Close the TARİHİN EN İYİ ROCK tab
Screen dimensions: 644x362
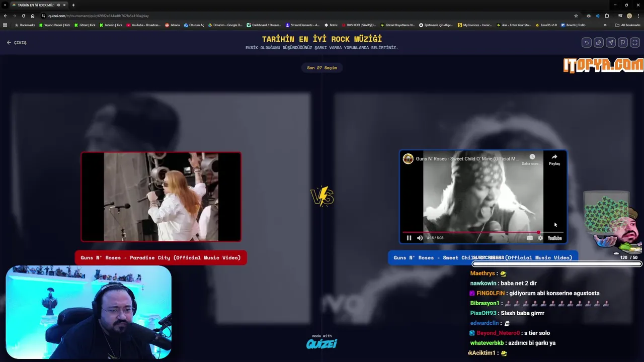(x=64, y=5)
